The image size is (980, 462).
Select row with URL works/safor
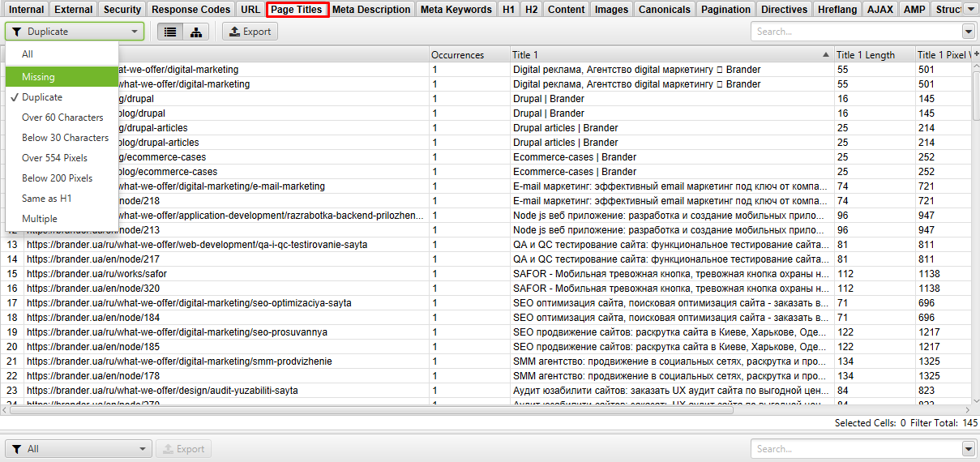pyautogui.click(x=96, y=274)
